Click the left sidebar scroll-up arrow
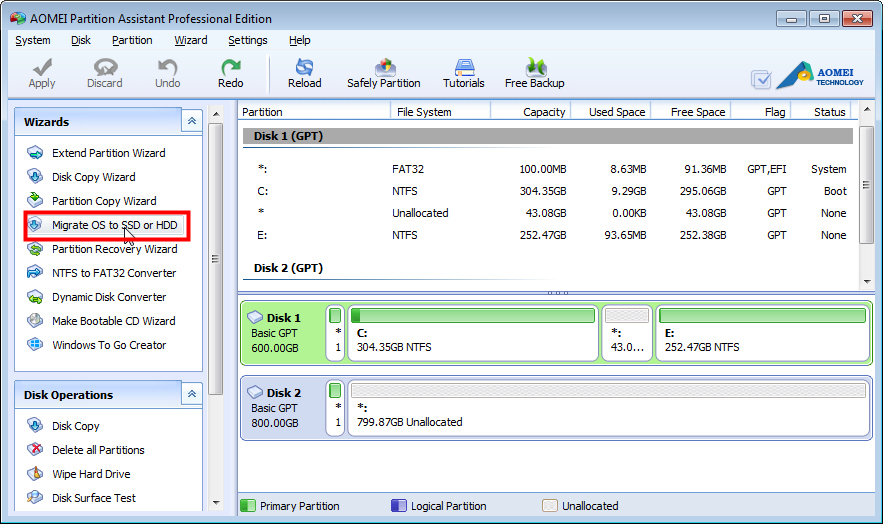 (216, 114)
